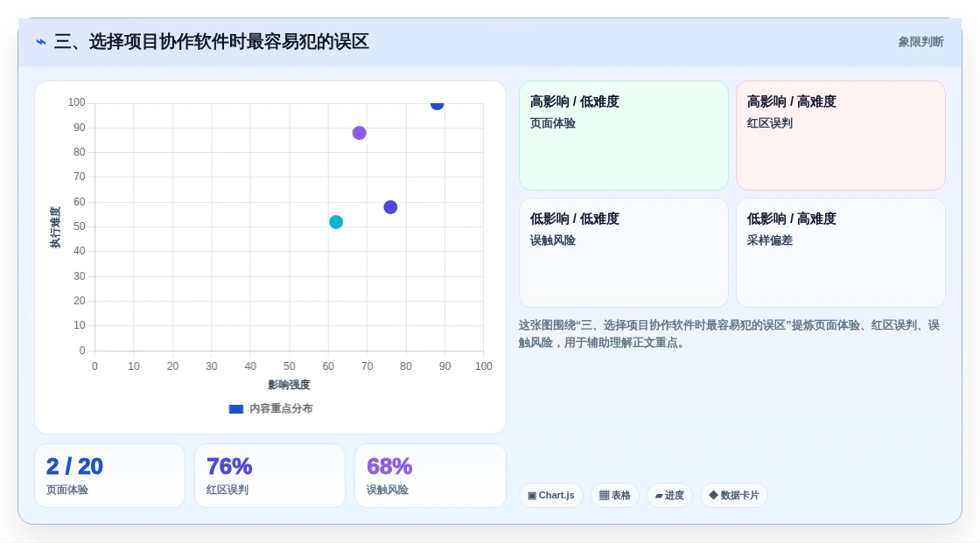Click the diamond icon in 数据卡片 chip
Screen dimensions: 980x543
[713, 495]
